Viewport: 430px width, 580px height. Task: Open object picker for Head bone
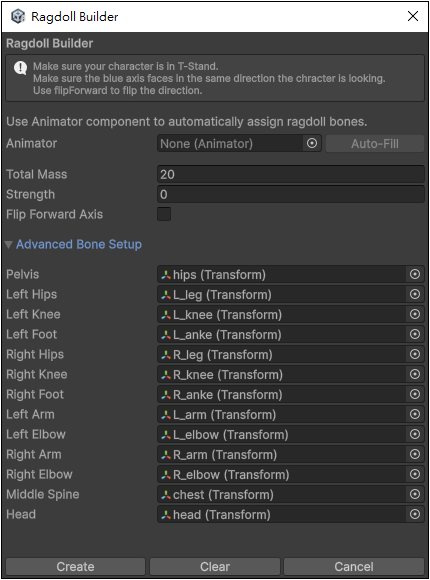(x=415, y=514)
